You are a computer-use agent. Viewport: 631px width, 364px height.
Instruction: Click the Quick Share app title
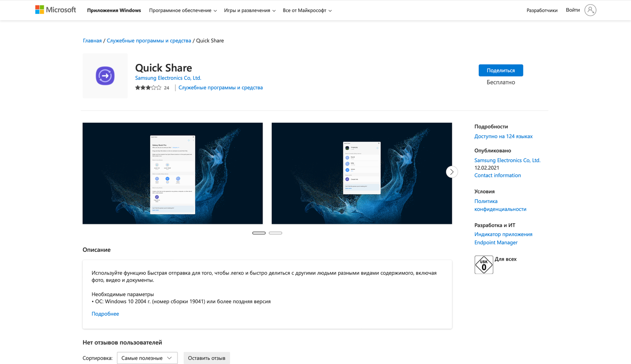pos(164,68)
